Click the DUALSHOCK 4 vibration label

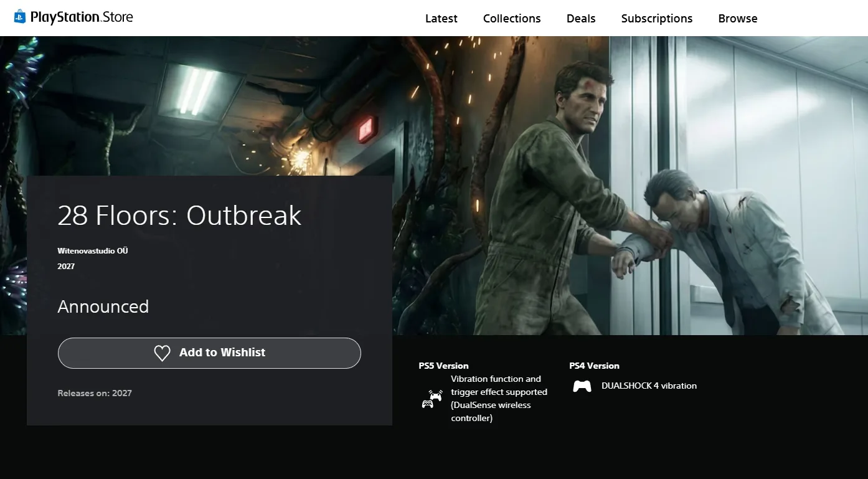649,386
